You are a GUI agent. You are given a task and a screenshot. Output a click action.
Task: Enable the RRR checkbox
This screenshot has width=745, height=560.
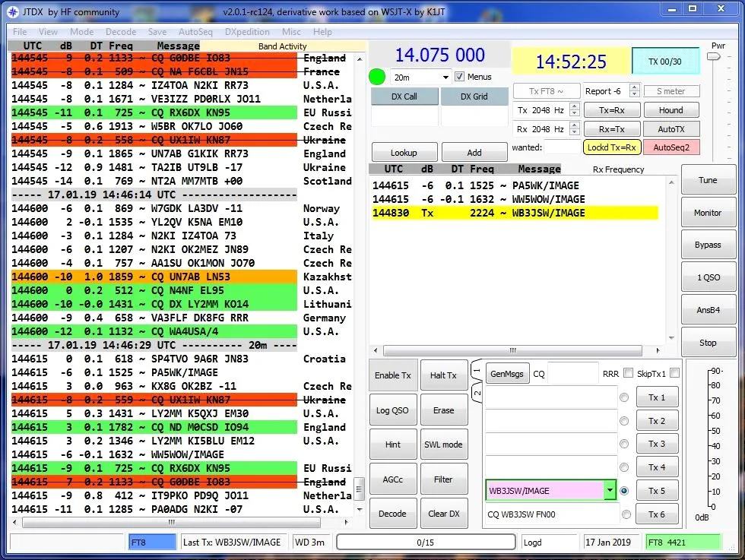(628, 373)
